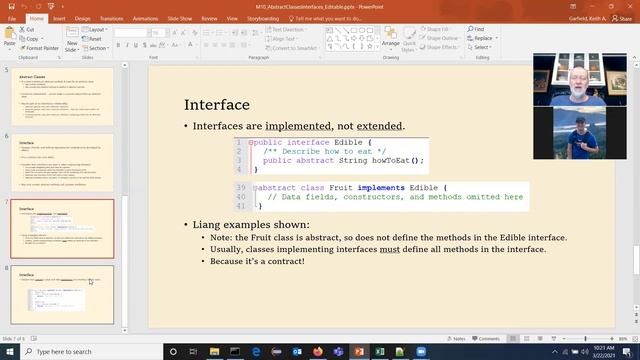Open the font size combo box
The image size is (640, 360).
click(160, 33)
